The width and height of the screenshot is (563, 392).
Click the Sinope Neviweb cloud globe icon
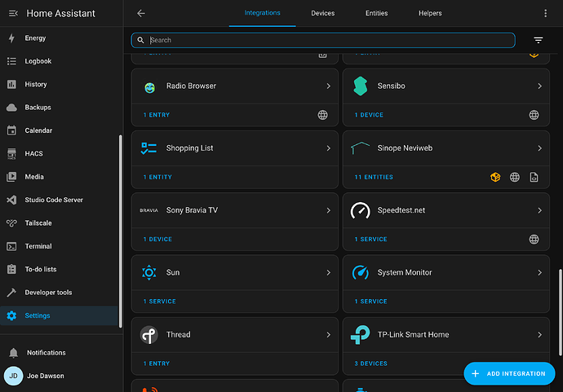[515, 177]
